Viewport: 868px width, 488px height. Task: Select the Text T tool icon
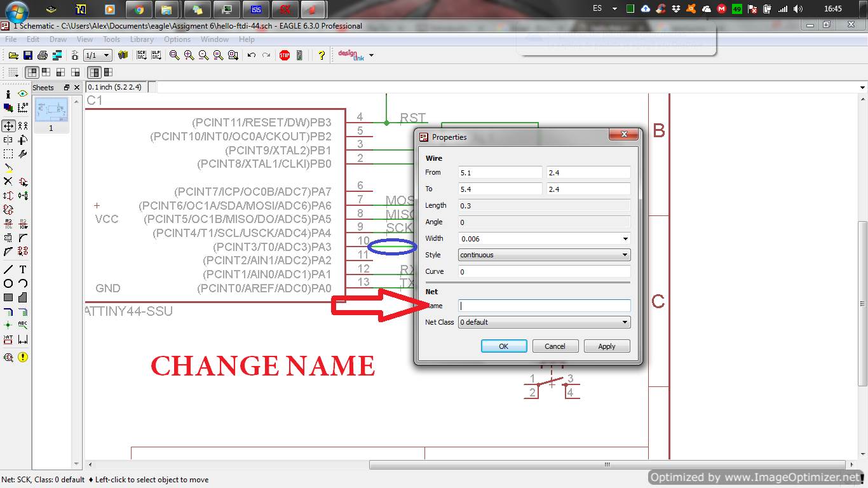[x=23, y=269]
